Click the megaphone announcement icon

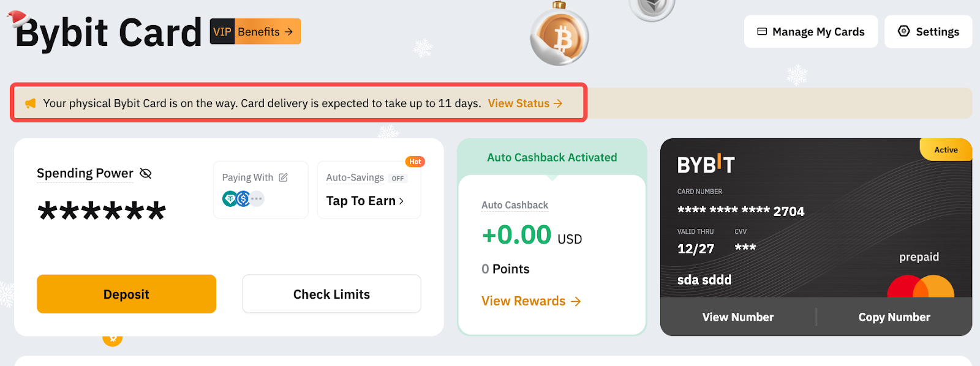click(x=30, y=103)
